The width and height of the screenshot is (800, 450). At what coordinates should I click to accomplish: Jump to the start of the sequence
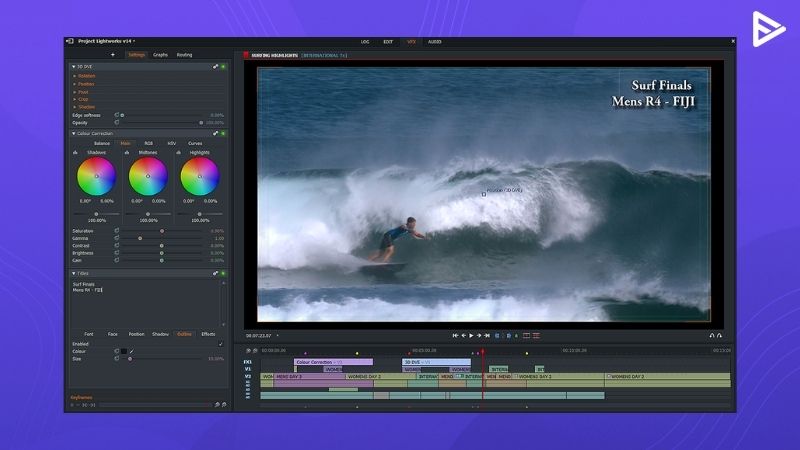pyautogui.click(x=455, y=336)
